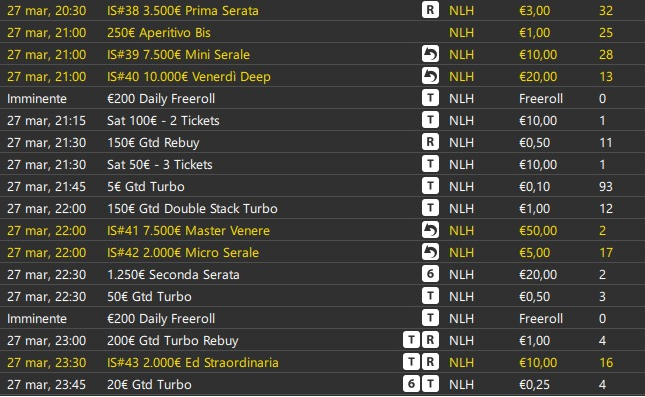Click the T turbo icon on Sat 100€ row
Screen dimensions: 645x397
coord(430,120)
